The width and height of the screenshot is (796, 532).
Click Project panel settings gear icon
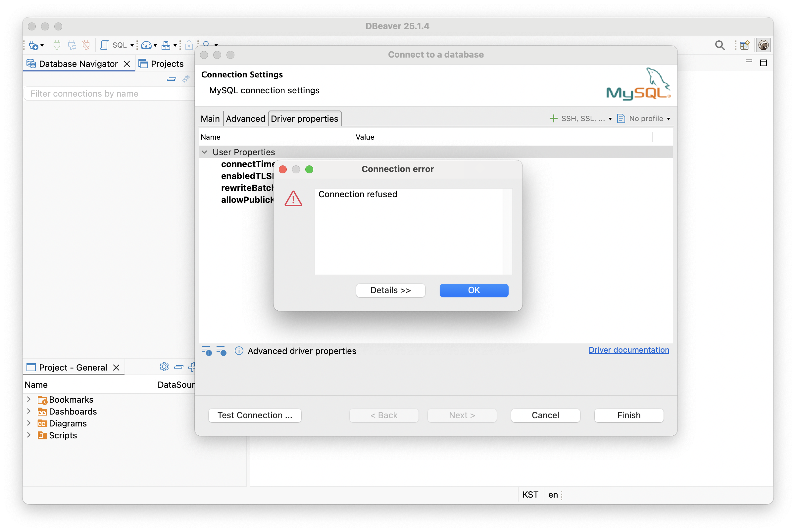tap(164, 367)
